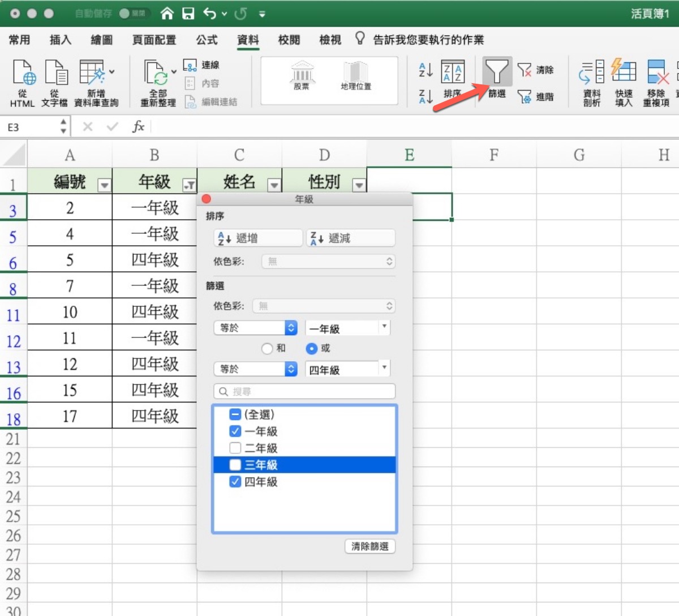Click Refresh All (全部重新整理) icon
679x616 pixels.
click(157, 74)
